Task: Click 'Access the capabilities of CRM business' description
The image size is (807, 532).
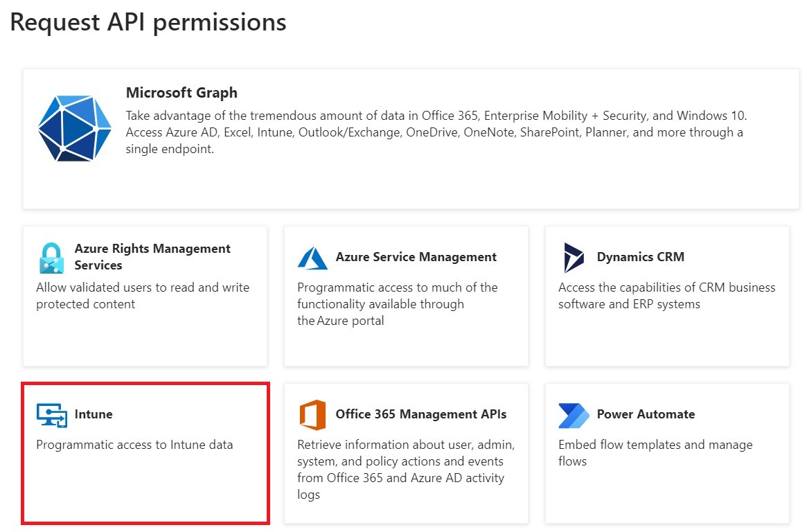Action: pyautogui.click(x=666, y=295)
